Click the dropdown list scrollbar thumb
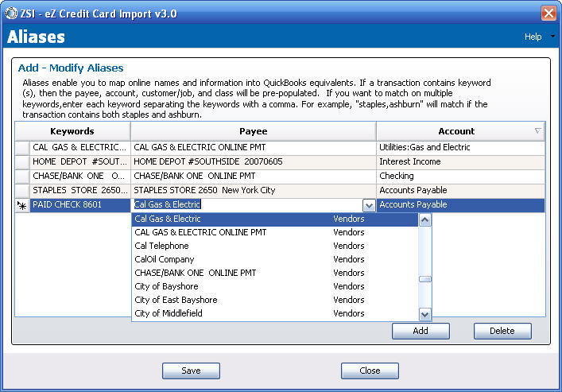The width and height of the screenshot is (562, 392). click(424, 279)
